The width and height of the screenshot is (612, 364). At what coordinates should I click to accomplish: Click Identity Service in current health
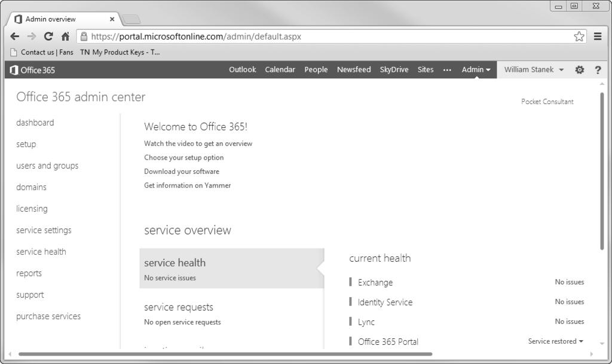coord(385,302)
